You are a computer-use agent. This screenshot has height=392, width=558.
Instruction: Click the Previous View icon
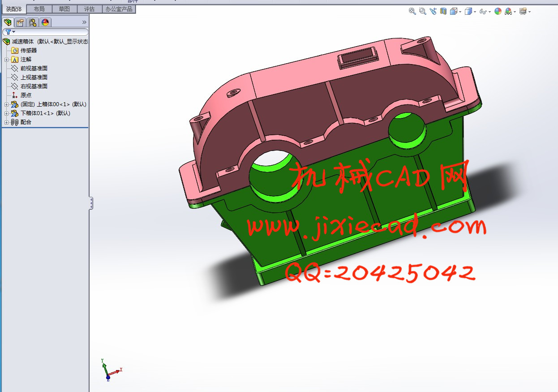tap(433, 12)
